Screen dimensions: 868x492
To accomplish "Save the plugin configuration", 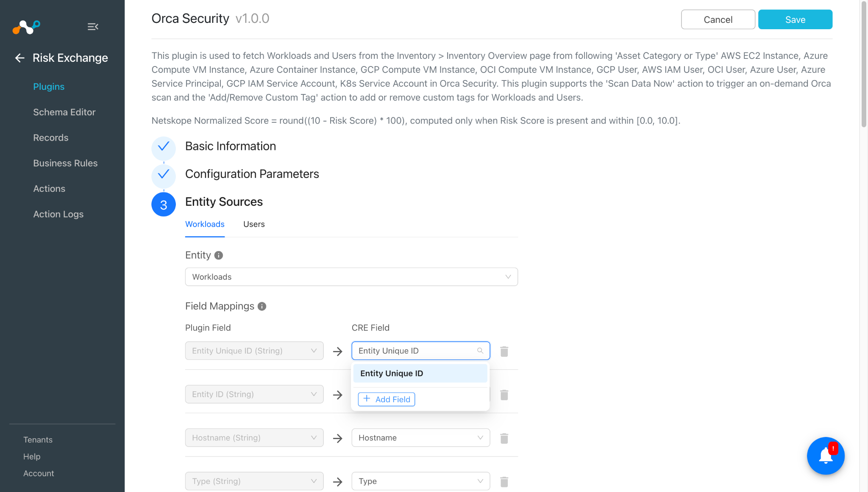I will click(x=795, y=19).
